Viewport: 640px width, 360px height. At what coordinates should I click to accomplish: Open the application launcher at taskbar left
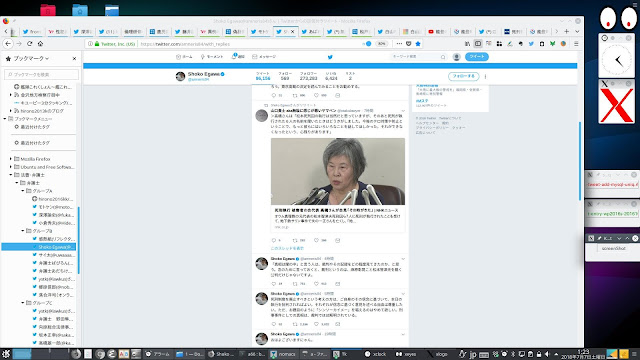(x=5, y=354)
